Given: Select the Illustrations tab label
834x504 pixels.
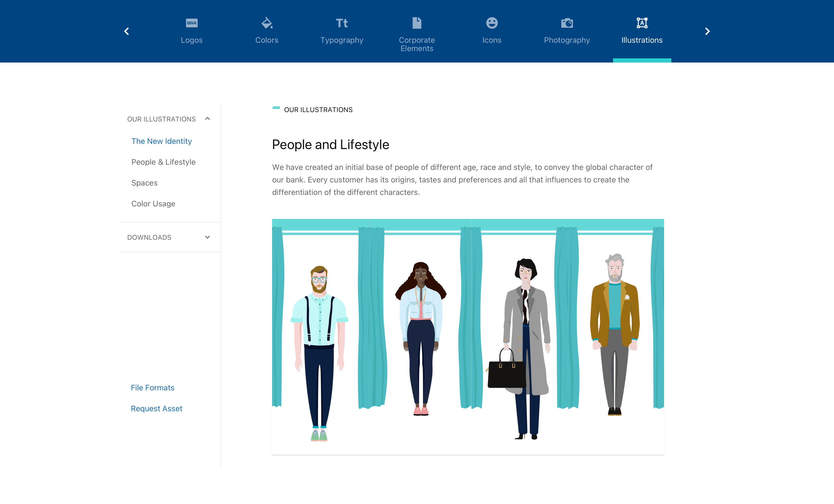Looking at the screenshot, I should (x=642, y=40).
